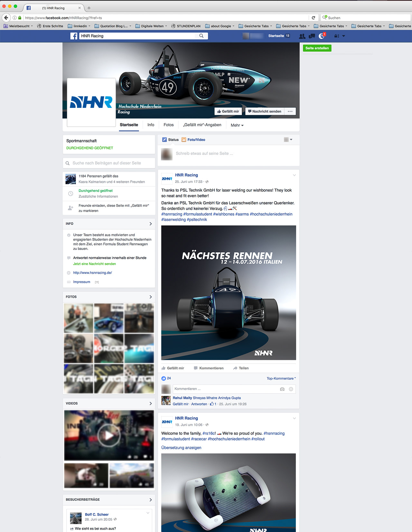
Task: Open the Meistbesucht bookmark
Action: pos(18,26)
